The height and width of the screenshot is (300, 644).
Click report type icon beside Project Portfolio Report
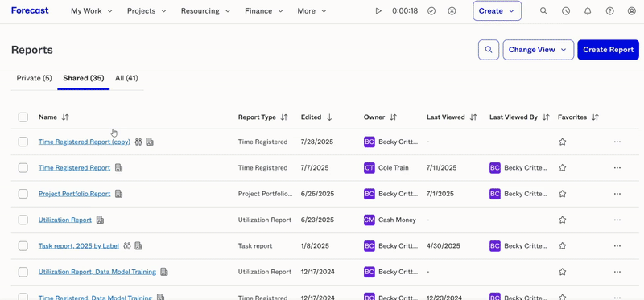tap(118, 194)
